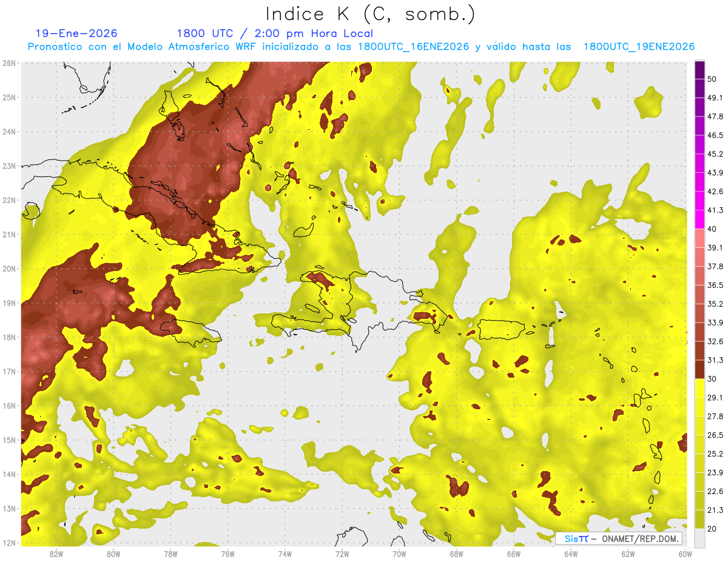Click the 'ONAMET/REP.DOM.' credit label
728x562 pixels.
point(639,538)
